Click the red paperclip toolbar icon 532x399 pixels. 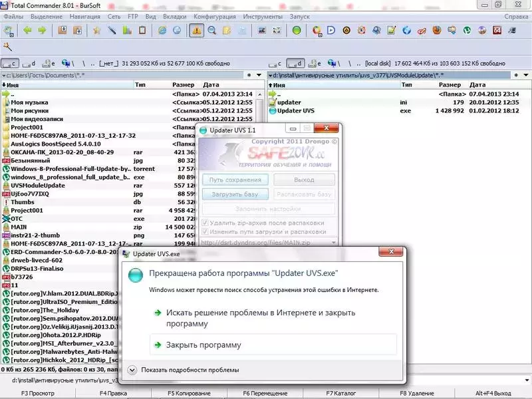422,31
